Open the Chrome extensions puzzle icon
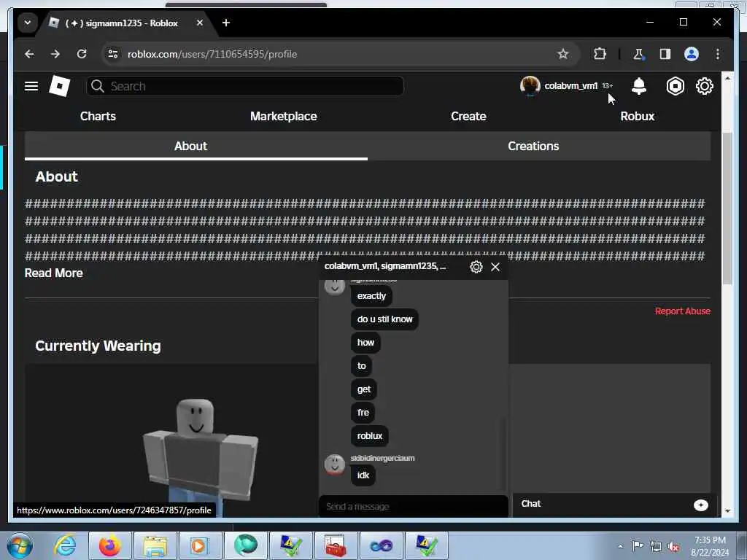Viewport: 747px width, 560px height. pos(600,54)
